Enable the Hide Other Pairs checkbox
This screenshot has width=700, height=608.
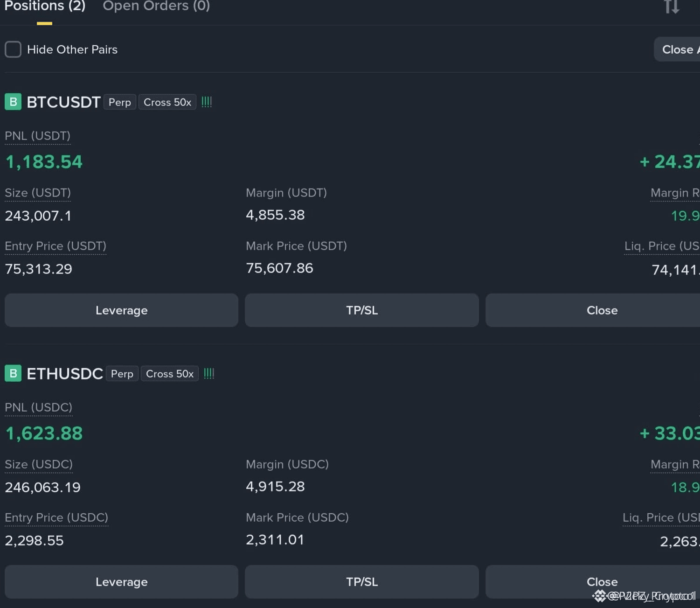(x=13, y=49)
